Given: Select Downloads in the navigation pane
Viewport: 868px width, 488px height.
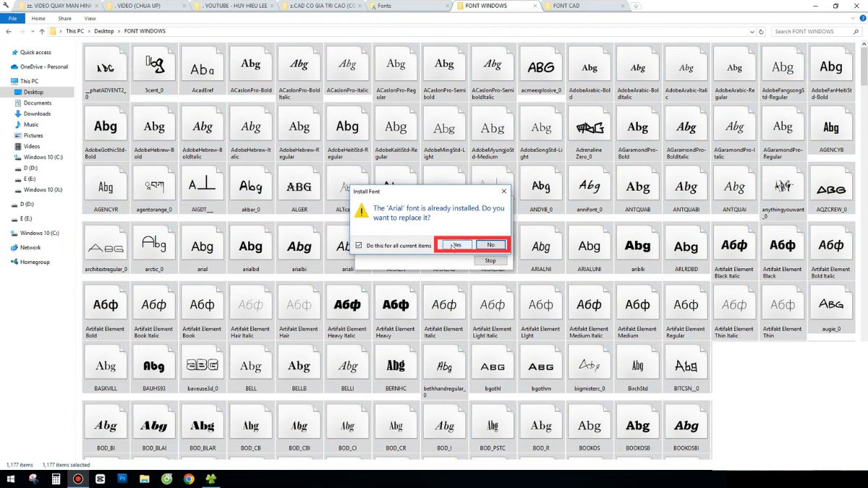Looking at the screenshot, I should pos(37,114).
